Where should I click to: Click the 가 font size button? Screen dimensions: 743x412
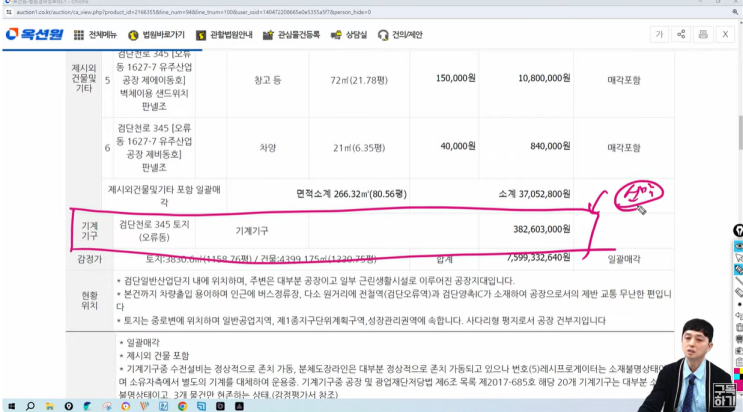tap(659, 34)
